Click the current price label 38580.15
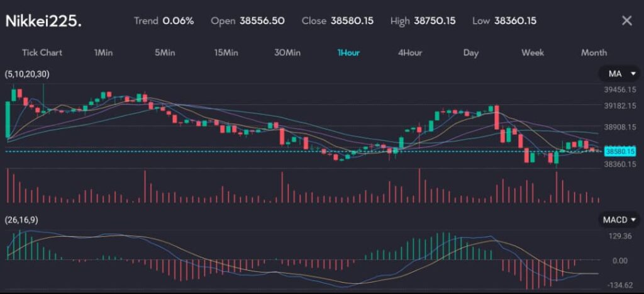Viewport: 644px width, 294px height. 619,151
